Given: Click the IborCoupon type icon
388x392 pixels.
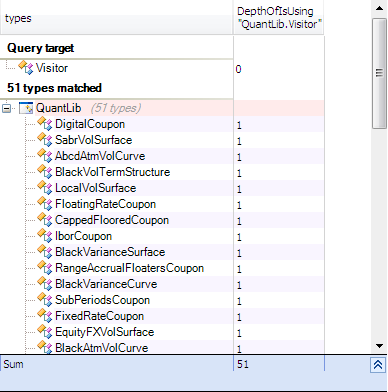Looking at the screenshot, I should click(45, 236).
